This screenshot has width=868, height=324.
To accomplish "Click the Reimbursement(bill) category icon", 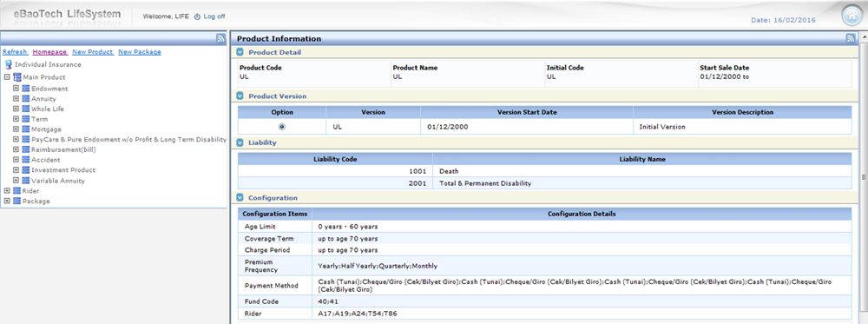I will tap(25, 149).
